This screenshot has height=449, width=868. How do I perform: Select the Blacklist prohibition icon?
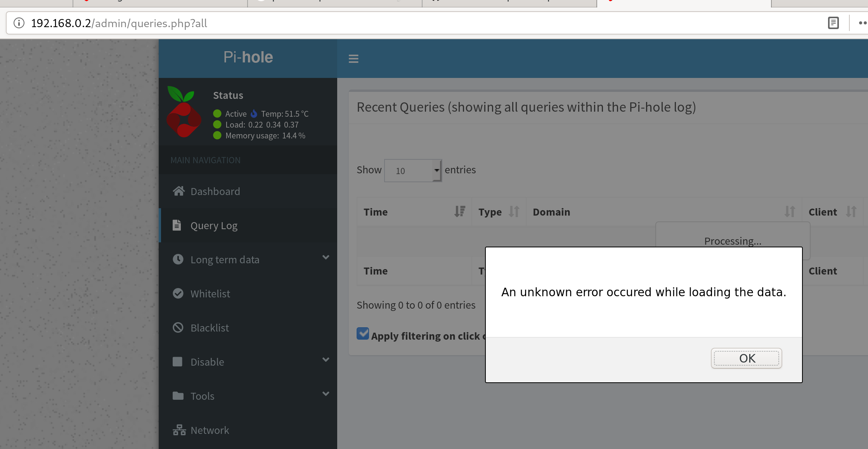178,327
